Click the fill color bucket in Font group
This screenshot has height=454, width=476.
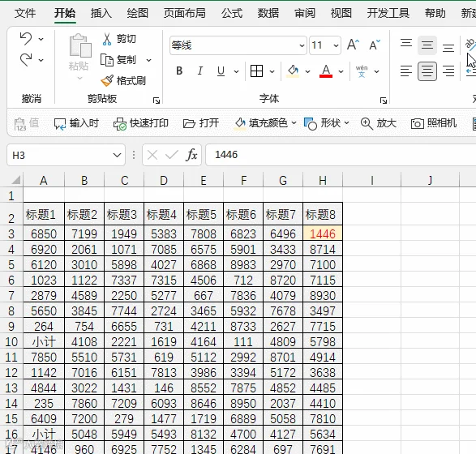pos(293,71)
